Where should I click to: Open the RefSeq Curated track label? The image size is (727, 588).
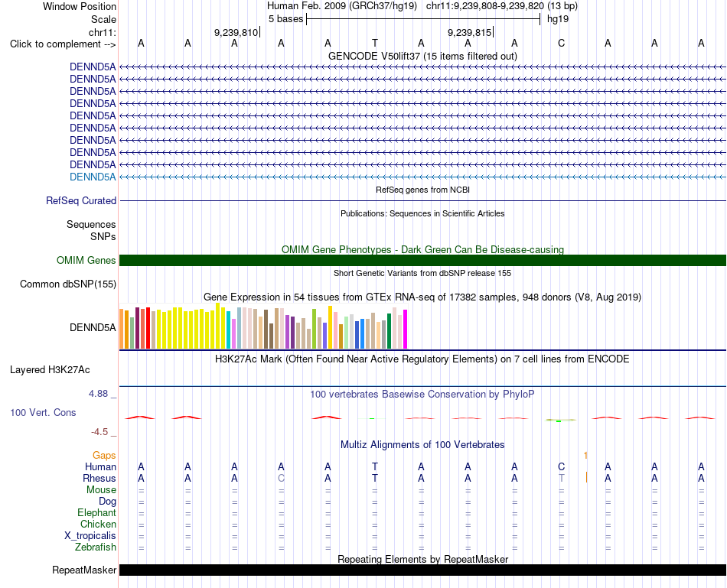(x=81, y=200)
